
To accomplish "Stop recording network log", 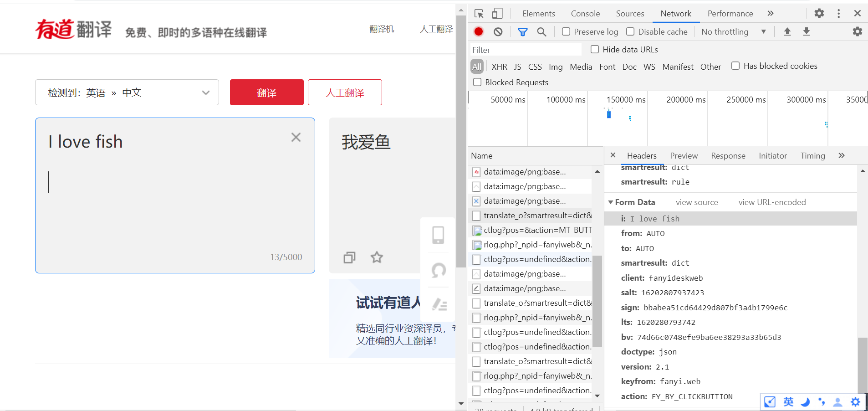I will point(479,31).
